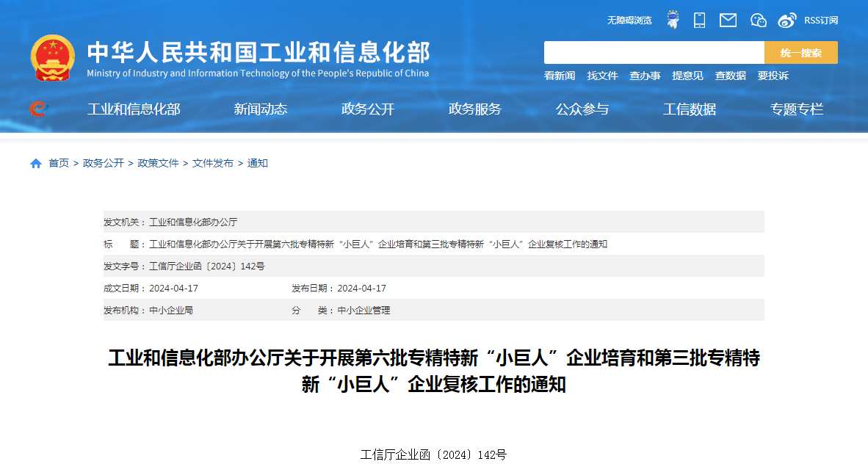The width and height of the screenshot is (868, 464).
Task: Select 查办事 search shortcut
Action: pos(645,76)
